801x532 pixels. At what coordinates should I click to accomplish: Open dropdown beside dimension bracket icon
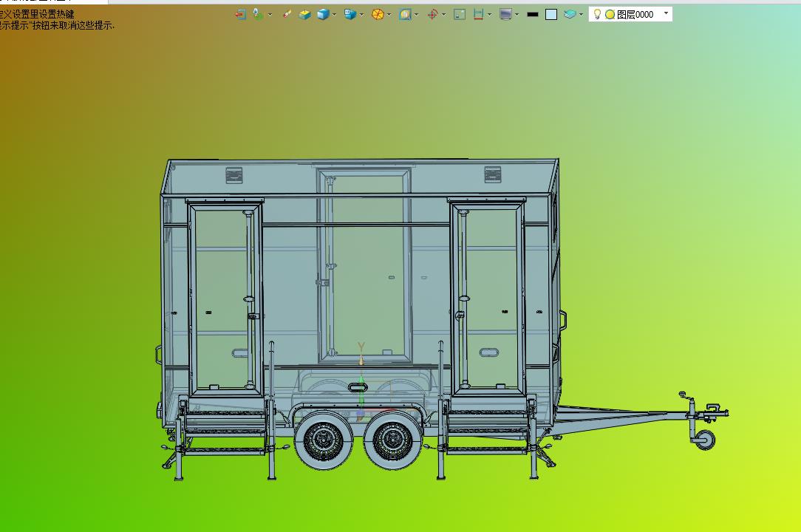pyautogui.click(x=489, y=15)
